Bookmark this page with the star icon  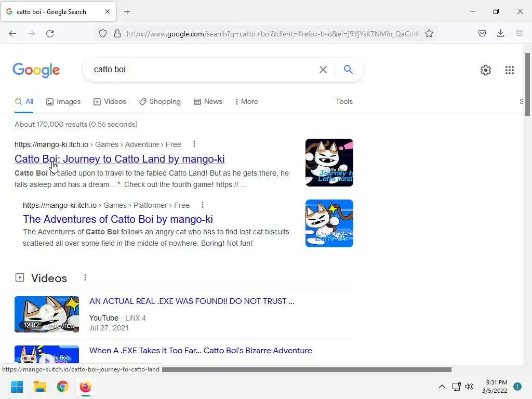429,34
